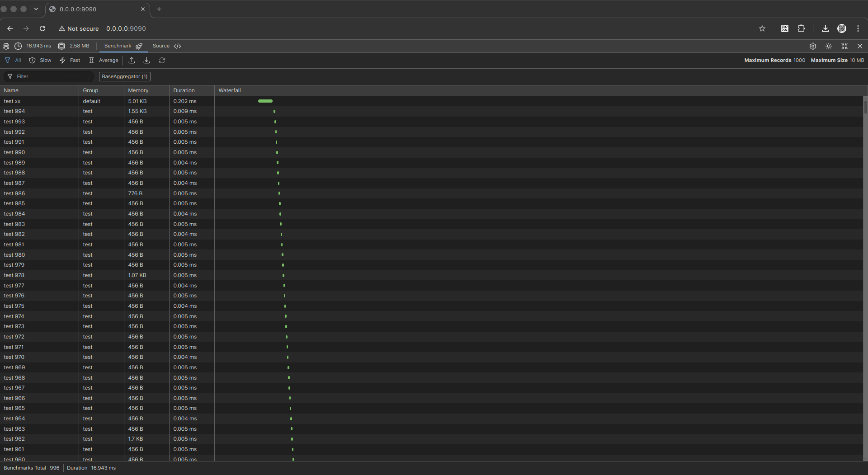Click the upload/export icon
This screenshot has width=868, height=475.
click(x=132, y=60)
